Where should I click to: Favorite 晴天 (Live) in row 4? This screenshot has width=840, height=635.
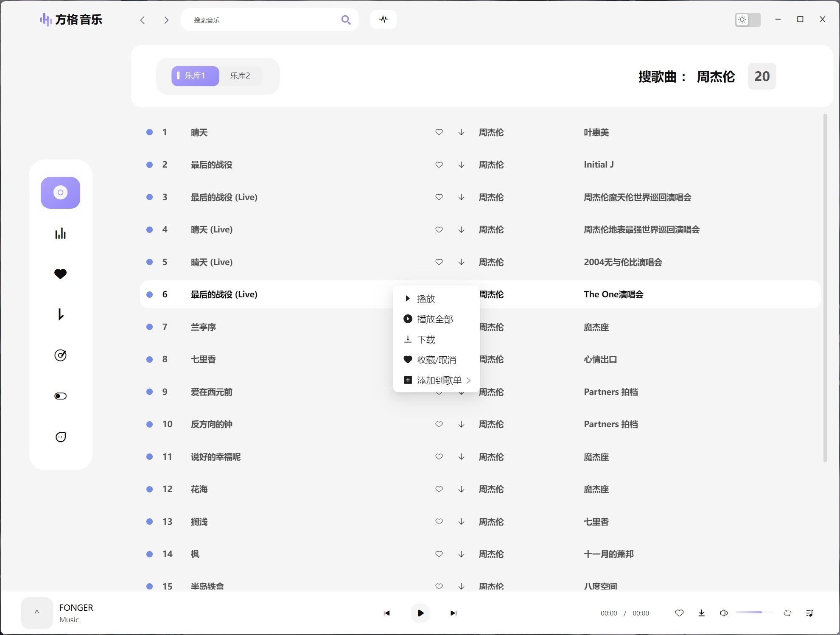pyautogui.click(x=439, y=229)
